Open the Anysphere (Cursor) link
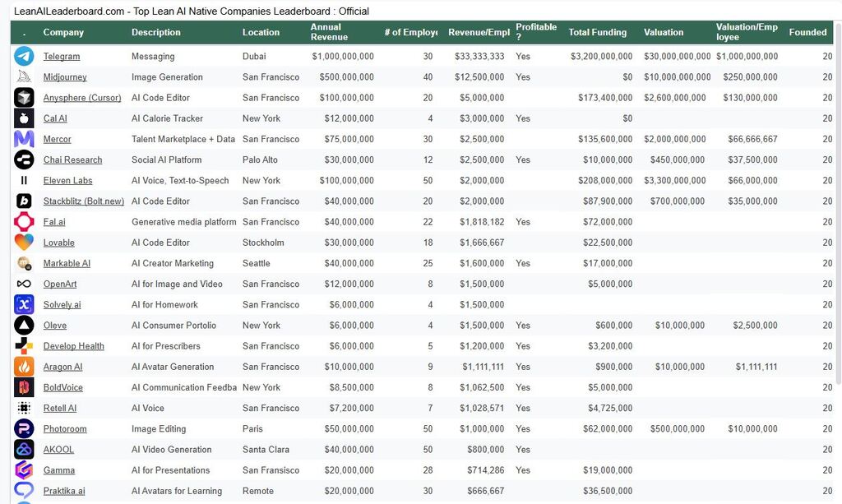 click(x=82, y=98)
